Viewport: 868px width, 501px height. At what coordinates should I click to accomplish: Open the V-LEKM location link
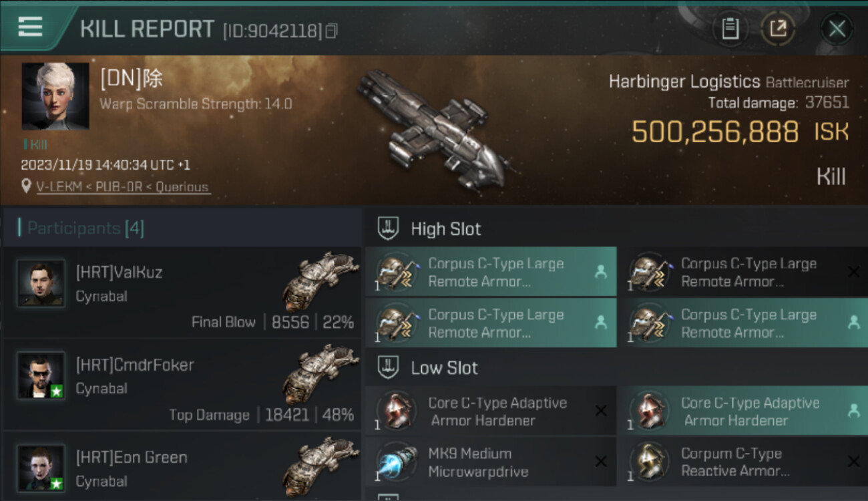click(124, 187)
